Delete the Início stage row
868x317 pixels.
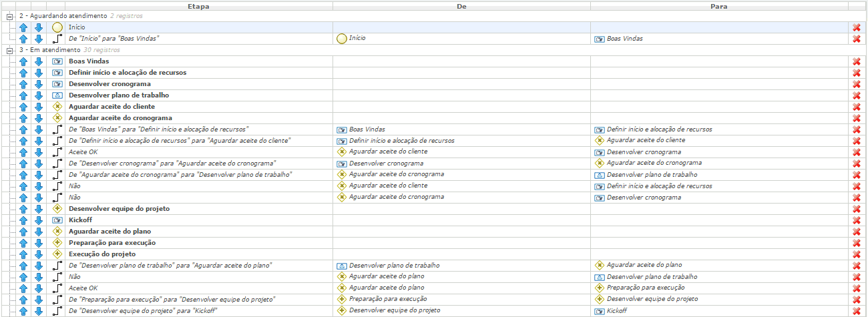(x=857, y=27)
